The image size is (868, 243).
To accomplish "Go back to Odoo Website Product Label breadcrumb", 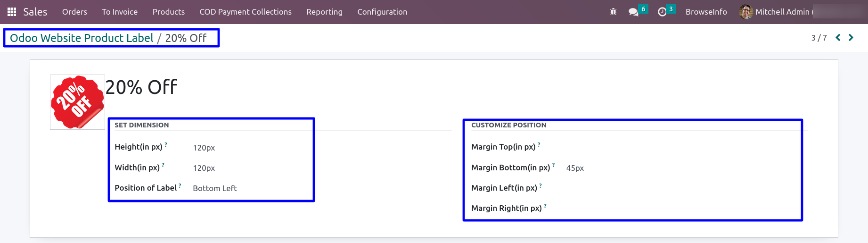I will 82,38.
